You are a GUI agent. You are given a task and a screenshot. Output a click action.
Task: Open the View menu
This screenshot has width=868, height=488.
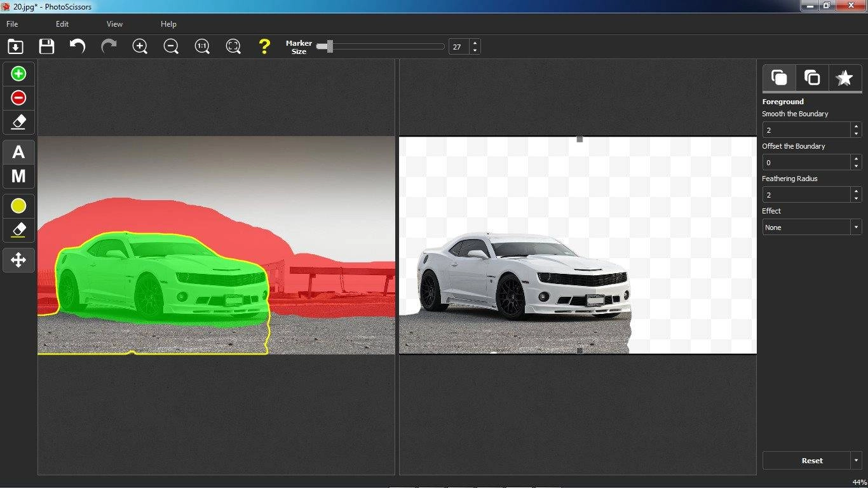[x=114, y=24]
